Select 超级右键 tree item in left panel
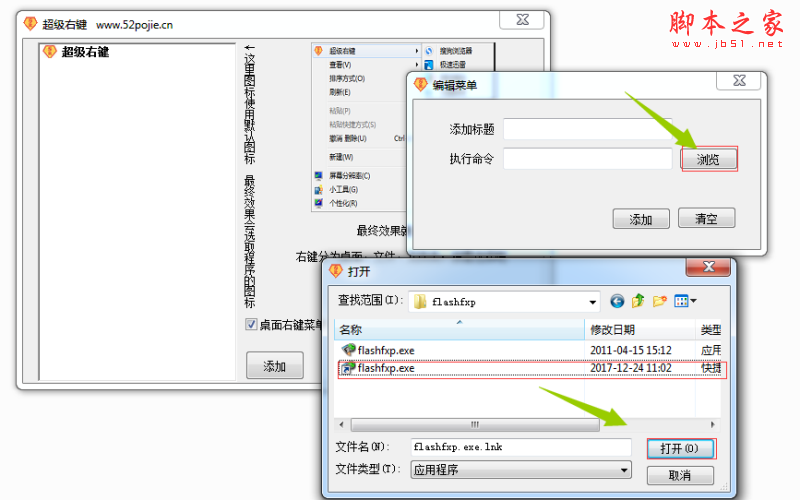The height and width of the screenshot is (500, 800). tap(85, 52)
